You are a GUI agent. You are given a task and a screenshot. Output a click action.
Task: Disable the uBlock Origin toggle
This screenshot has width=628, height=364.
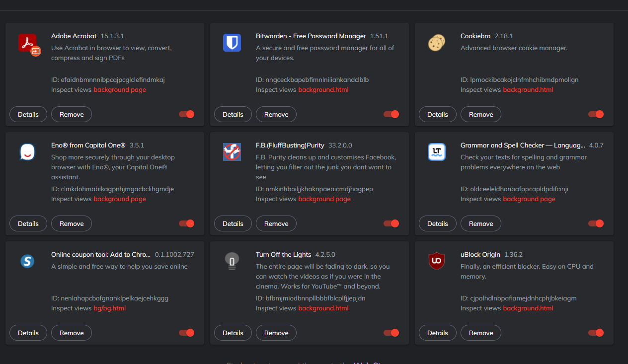pos(596,333)
